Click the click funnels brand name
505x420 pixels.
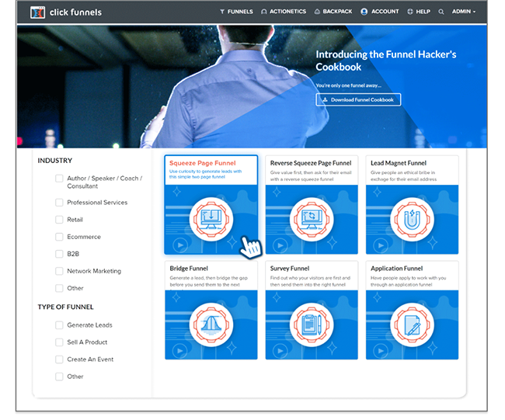75,12
